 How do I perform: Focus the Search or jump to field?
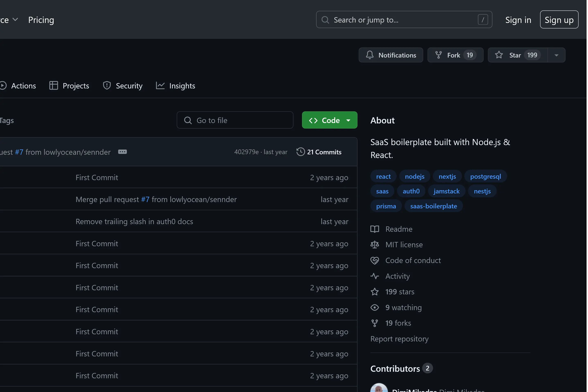click(x=400, y=20)
